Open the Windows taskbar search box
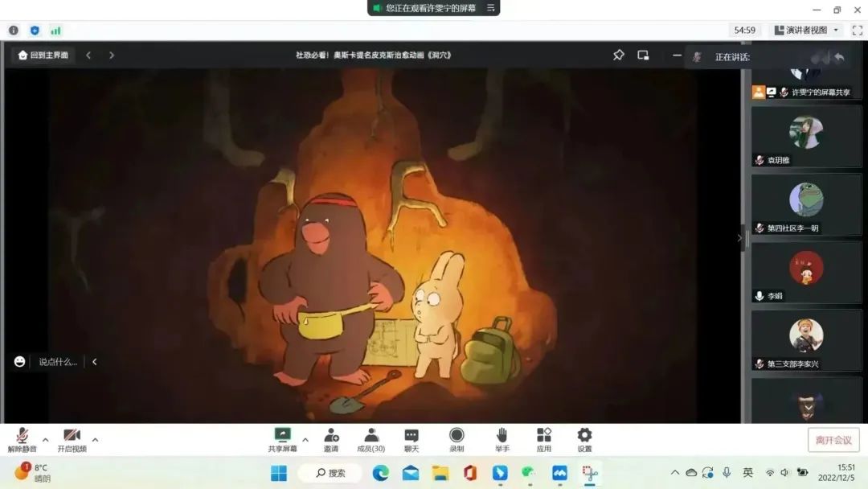This screenshot has width=868, height=489. tap(330, 474)
